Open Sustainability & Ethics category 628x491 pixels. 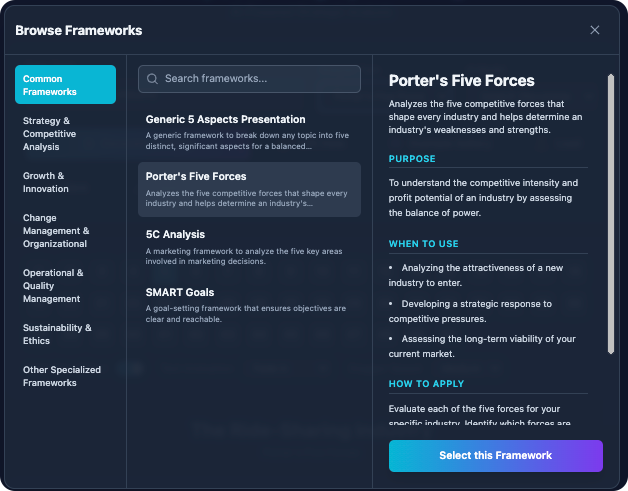tap(65, 334)
